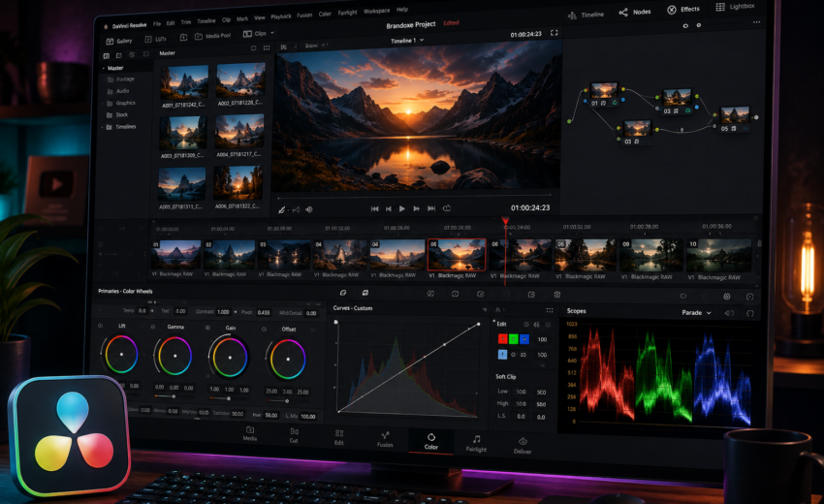
Task: Go to the Deliver page
Action: click(x=523, y=446)
